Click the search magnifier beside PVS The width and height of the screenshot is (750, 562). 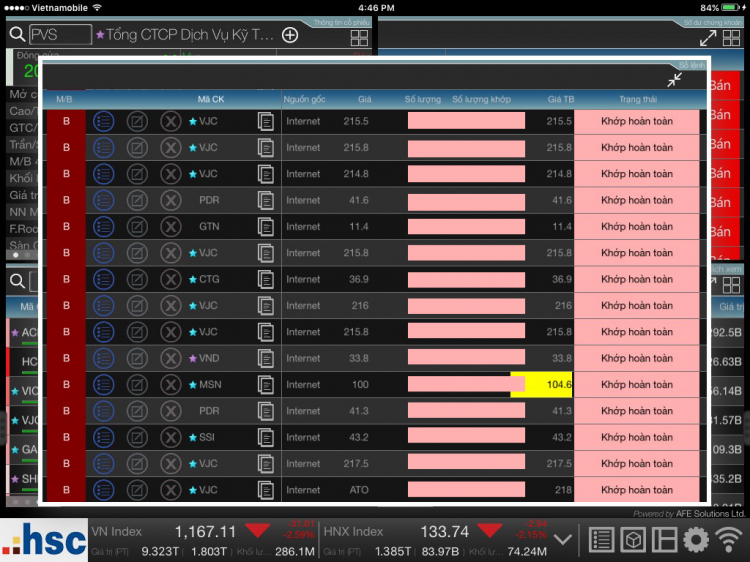point(17,34)
